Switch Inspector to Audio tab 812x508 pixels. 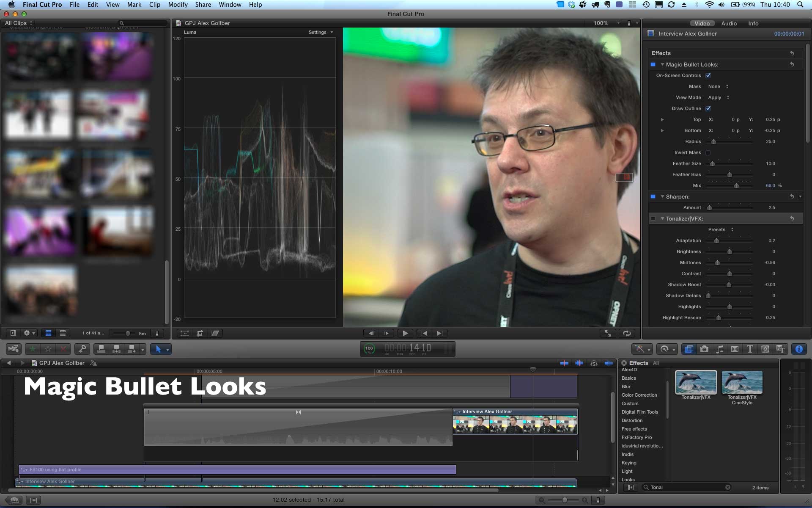point(729,24)
